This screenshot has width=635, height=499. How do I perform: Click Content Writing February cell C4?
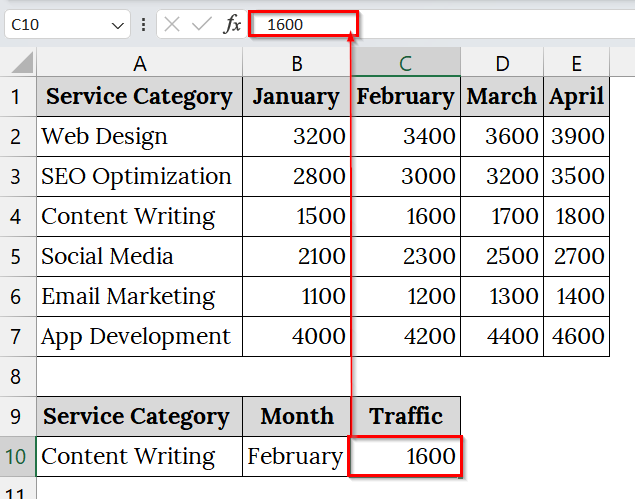[405, 217]
